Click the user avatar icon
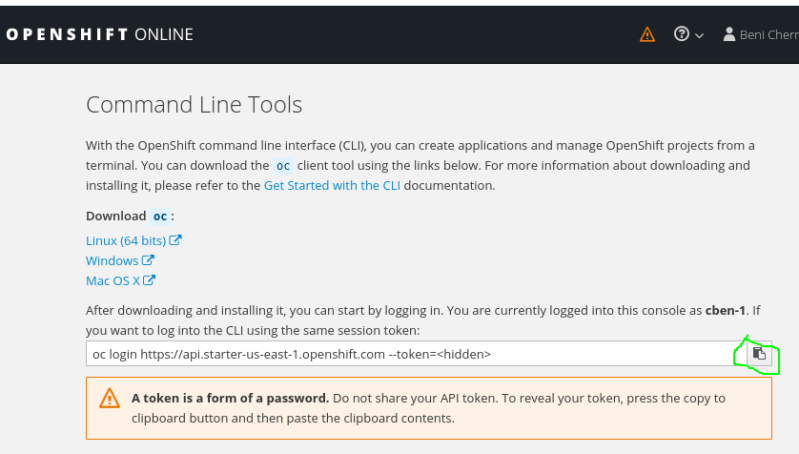 tap(729, 35)
